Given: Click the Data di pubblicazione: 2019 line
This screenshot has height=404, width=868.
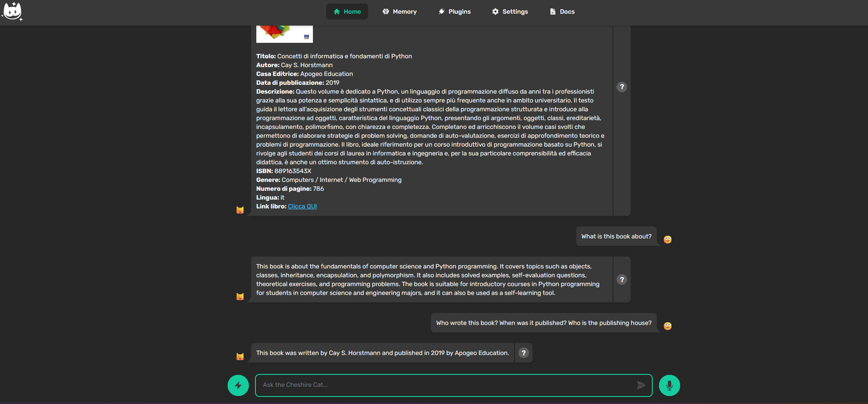Looking at the screenshot, I should tap(298, 83).
